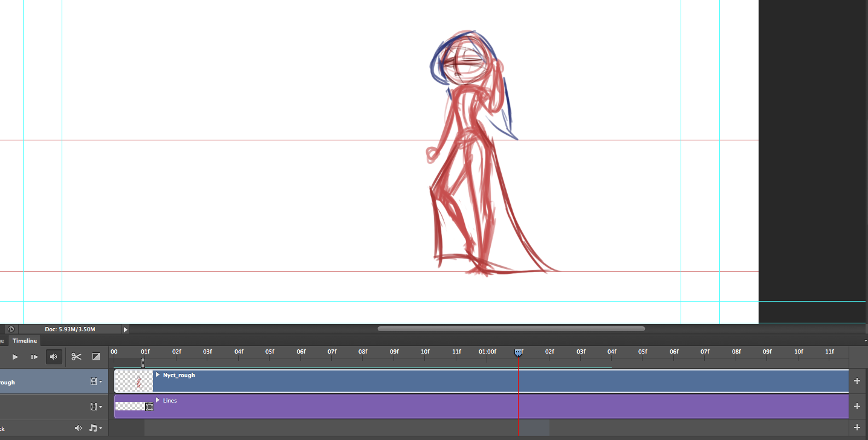
Task: Add media to Nyct_rough track
Action: click(x=857, y=381)
